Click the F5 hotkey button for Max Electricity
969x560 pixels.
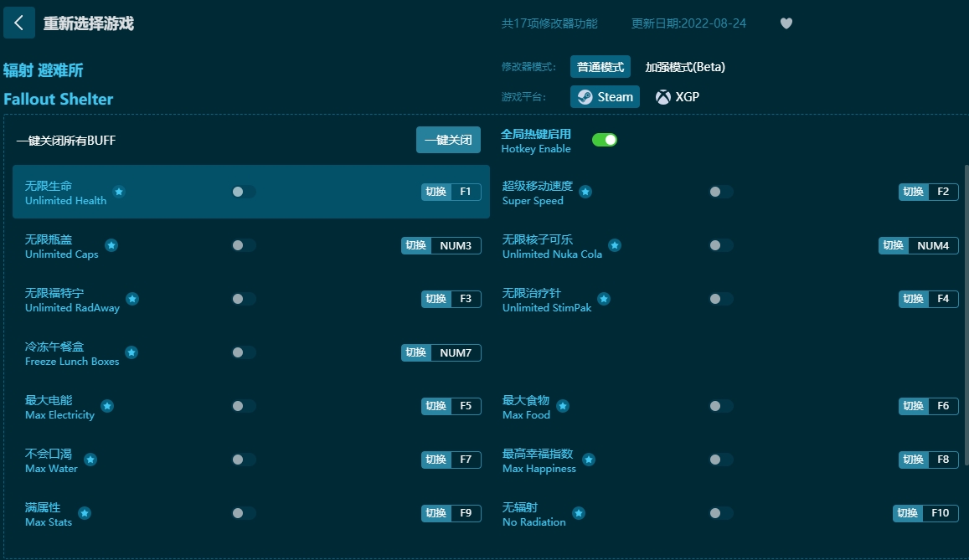(x=451, y=406)
